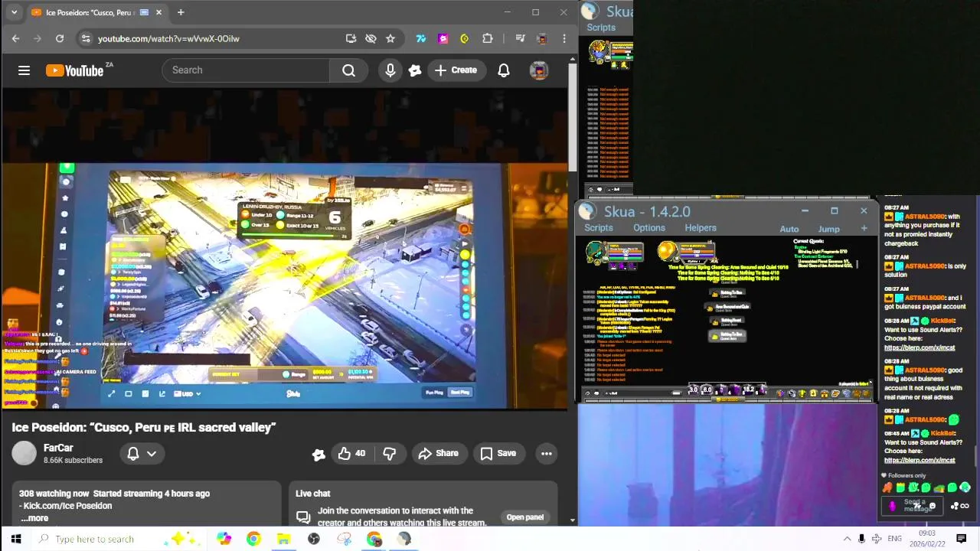Open the YouTube notifications bell
The height and width of the screenshot is (551, 980).
point(504,70)
